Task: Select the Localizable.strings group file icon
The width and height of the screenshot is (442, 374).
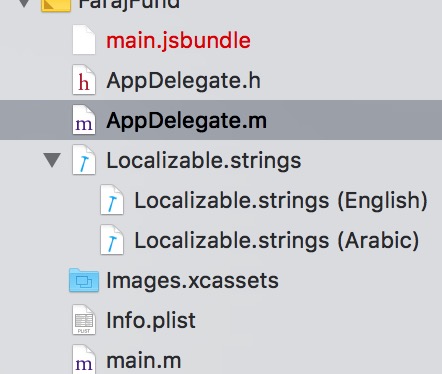Action: tap(84, 160)
